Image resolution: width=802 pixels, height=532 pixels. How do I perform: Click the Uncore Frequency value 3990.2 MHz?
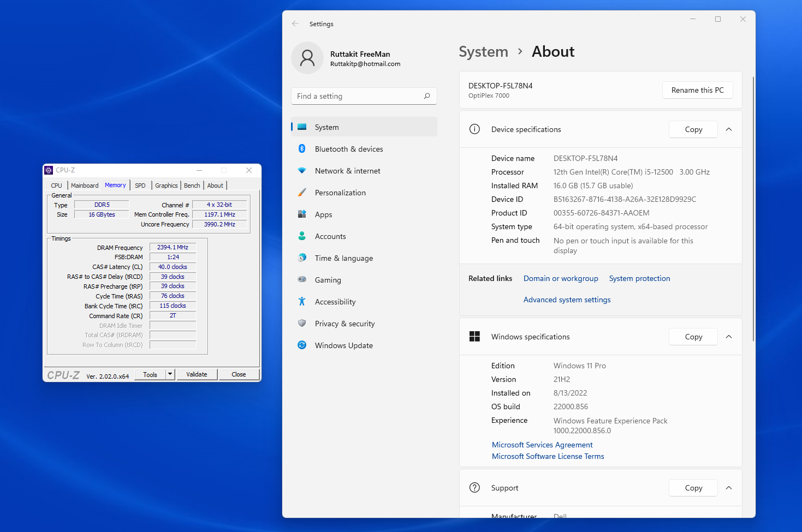point(219,224)
